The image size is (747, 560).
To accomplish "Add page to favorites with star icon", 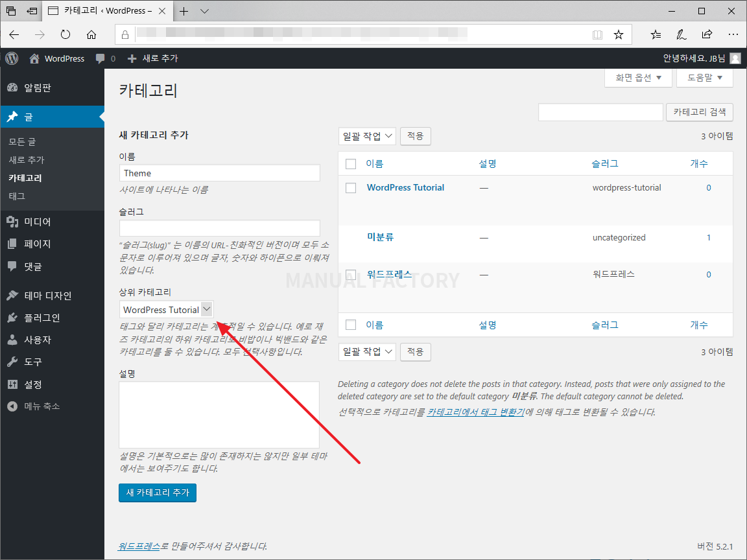I will 619,34.
